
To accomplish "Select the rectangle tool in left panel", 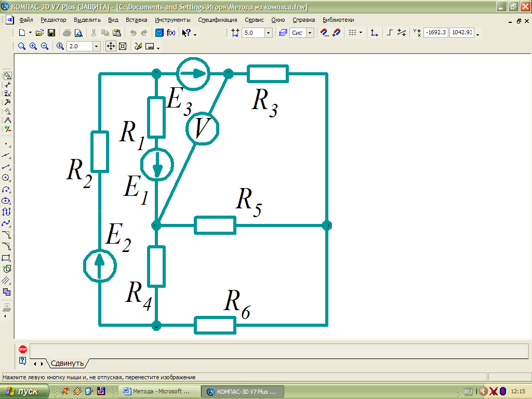I will pos(7,258).
